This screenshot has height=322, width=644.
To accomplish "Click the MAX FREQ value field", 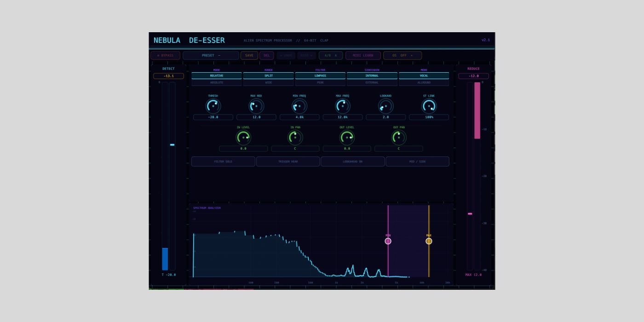I will pyautogui.click(x=343, y=117).
